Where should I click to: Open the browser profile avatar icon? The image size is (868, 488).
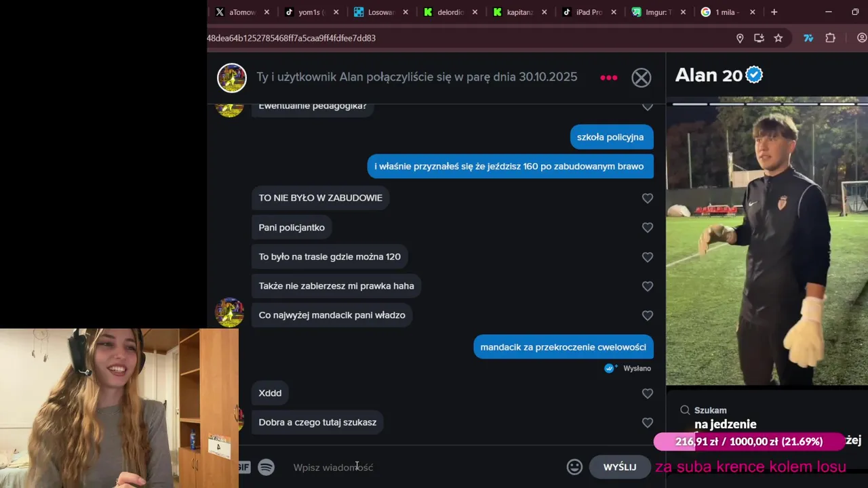click(862, 38)
